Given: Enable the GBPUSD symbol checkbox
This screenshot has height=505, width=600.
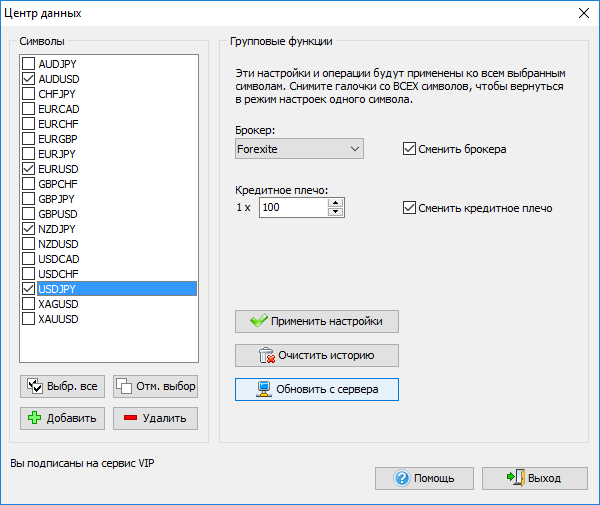Looking at the screenshot, I should (28, 214).
